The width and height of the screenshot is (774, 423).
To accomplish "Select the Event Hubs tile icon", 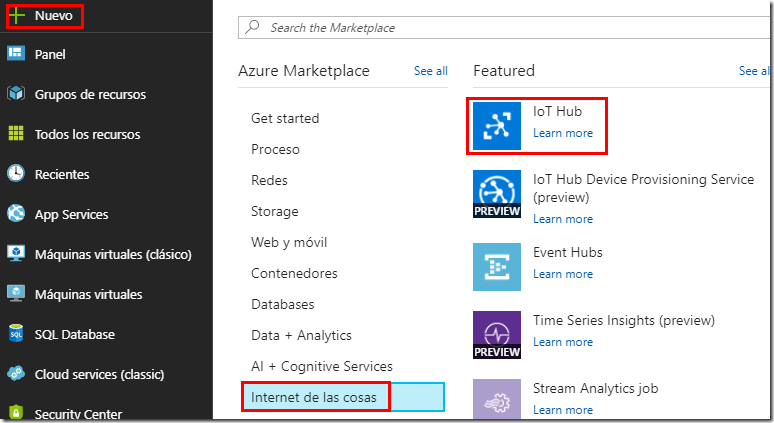I will 497,267.
